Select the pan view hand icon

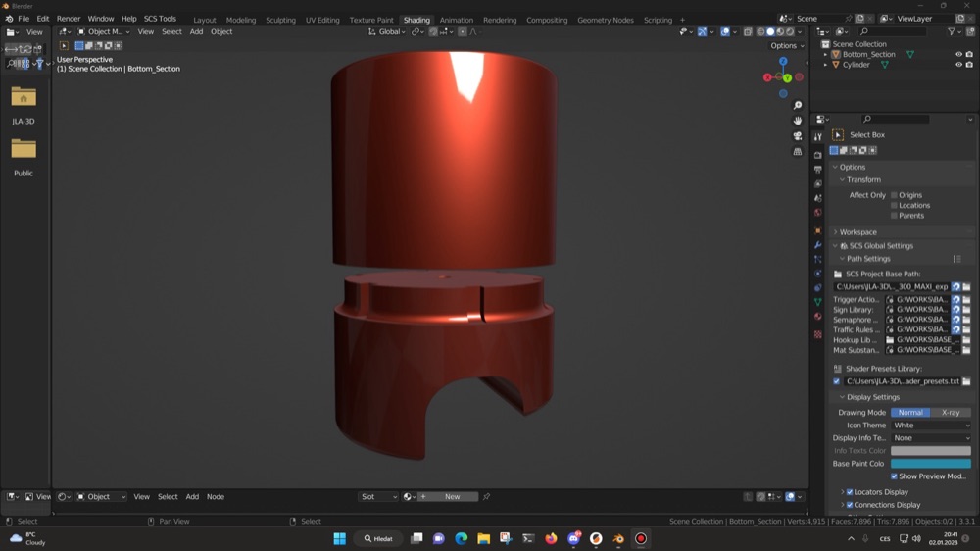tap(798, 120)
